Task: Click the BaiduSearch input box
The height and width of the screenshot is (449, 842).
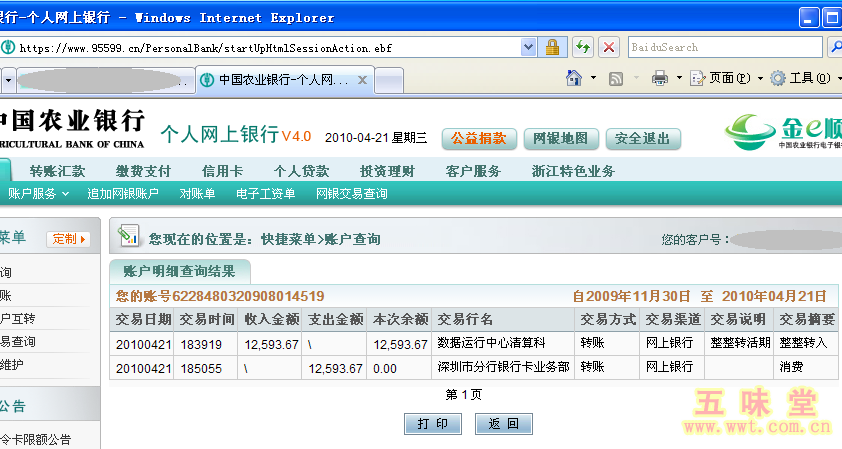Action: tap(724, 47)
